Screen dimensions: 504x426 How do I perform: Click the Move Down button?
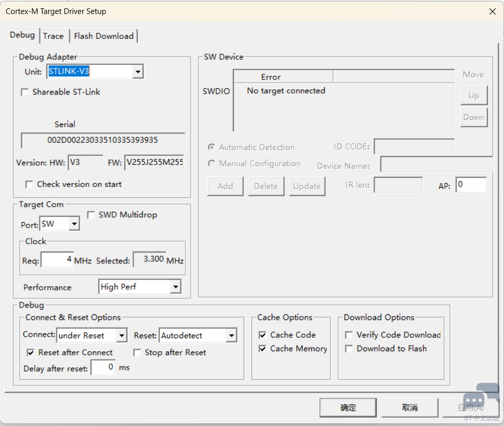click(x=474, y=117)
